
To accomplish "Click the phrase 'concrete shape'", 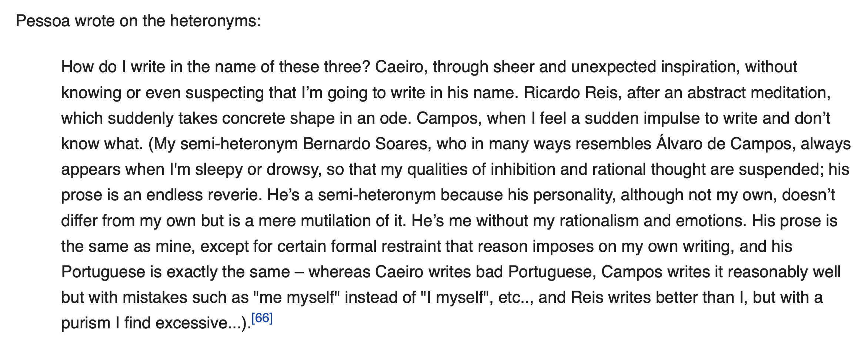I will [x=278, y=118].
